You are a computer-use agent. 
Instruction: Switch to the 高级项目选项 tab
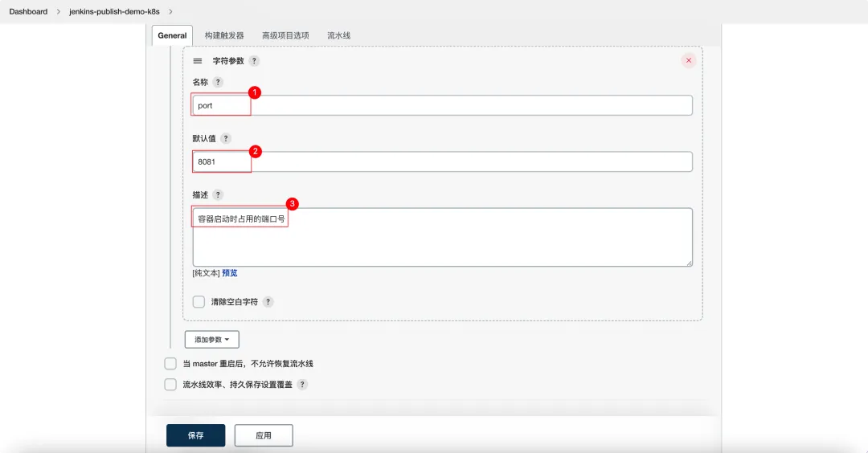(285, 35)
